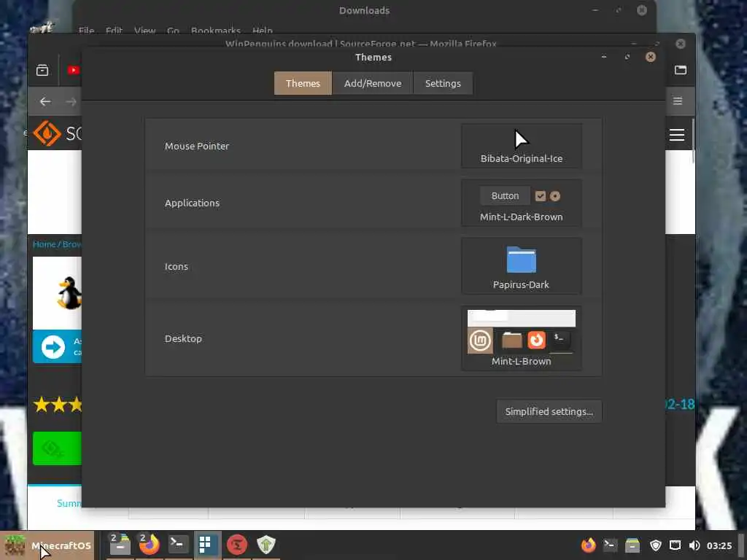747x560 pixels.
Task: Open the Help menu in Downloads window
Action: pos(263,31)
